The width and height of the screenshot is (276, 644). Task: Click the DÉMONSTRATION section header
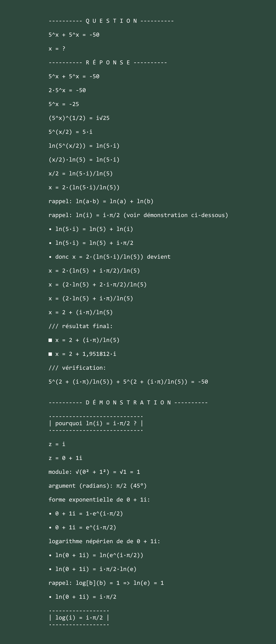(128, 402)
